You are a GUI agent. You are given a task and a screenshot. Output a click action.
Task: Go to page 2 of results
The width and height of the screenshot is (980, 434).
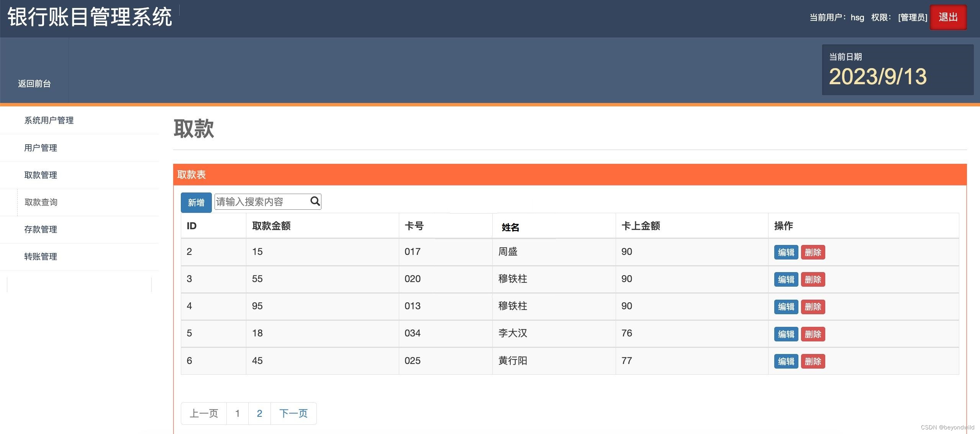[260, 413]
